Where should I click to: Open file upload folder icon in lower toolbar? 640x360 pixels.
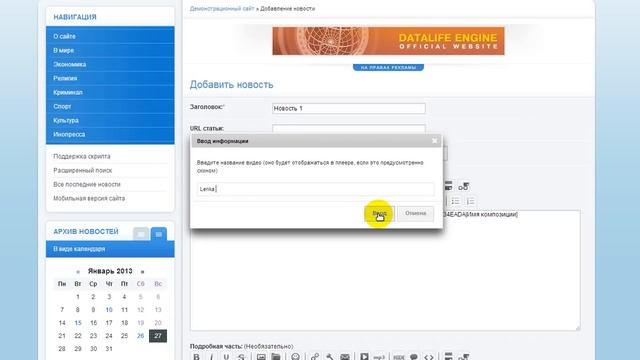click(x=276, y=357)
